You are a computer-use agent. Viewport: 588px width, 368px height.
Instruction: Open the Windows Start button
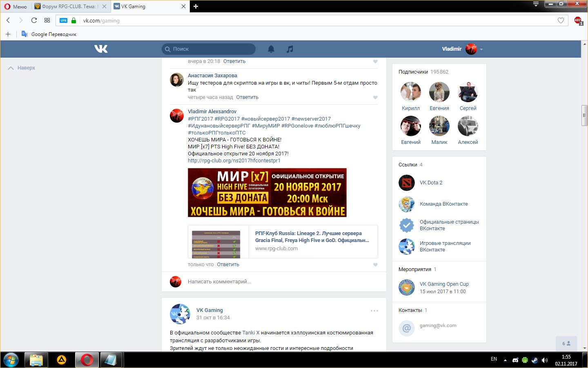[11, 360]
